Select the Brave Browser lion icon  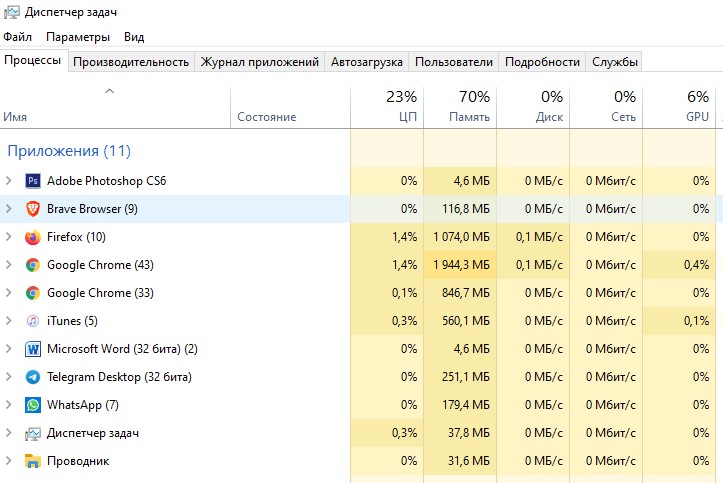click(33, 209)
